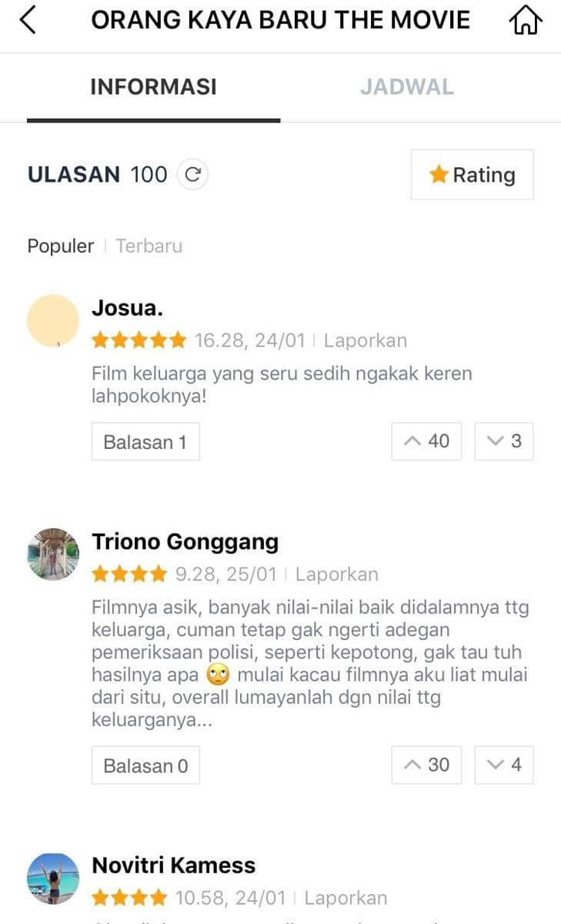Sort reviews by Populer
Screen dimensions: 561x924
[x=60, y=246]
